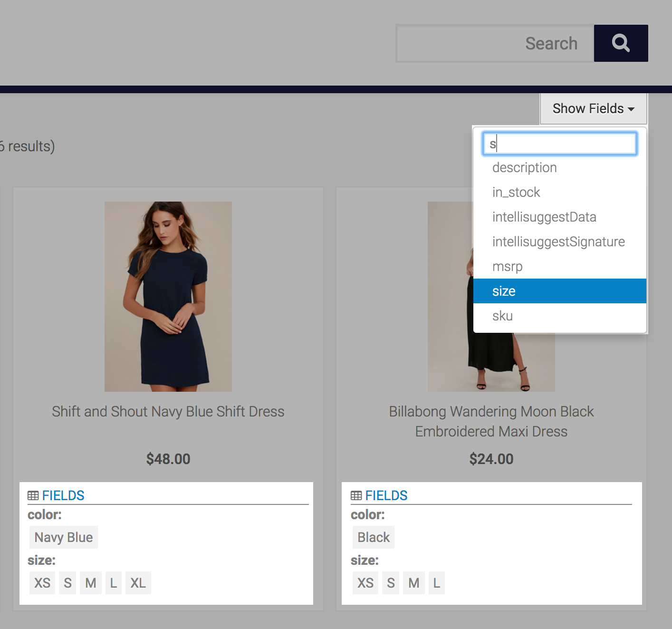Open the Show Fields dropdown
Viewport: 672px width, 629px height.
[x=593, y=109]
